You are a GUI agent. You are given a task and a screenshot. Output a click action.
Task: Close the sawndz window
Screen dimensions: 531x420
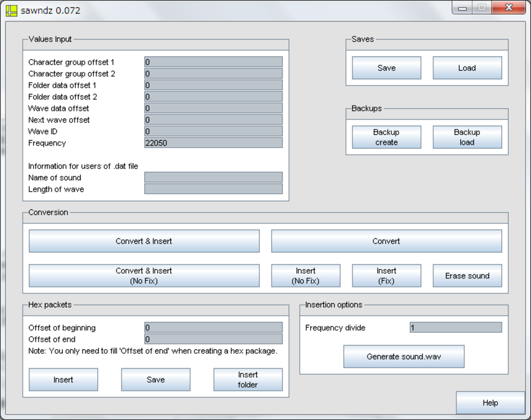tap(509, 8)
